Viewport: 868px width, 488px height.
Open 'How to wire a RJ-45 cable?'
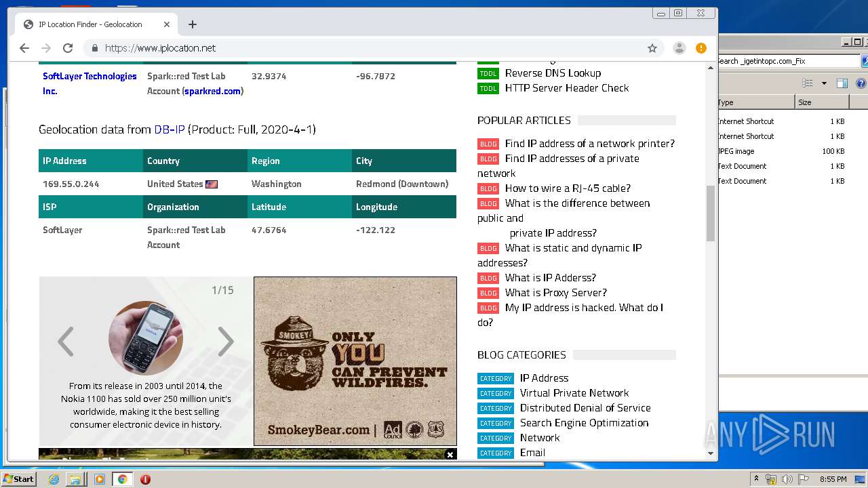tap(568, 188)
